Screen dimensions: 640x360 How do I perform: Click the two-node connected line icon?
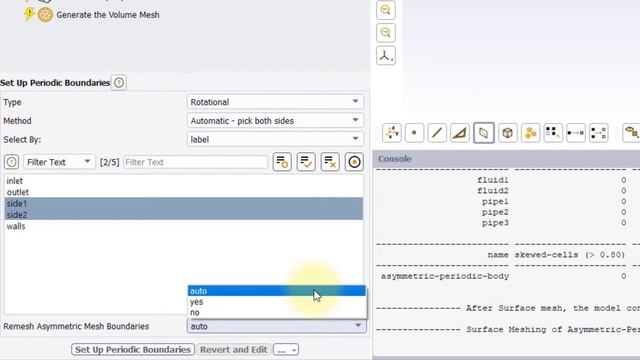pos(576,133)
